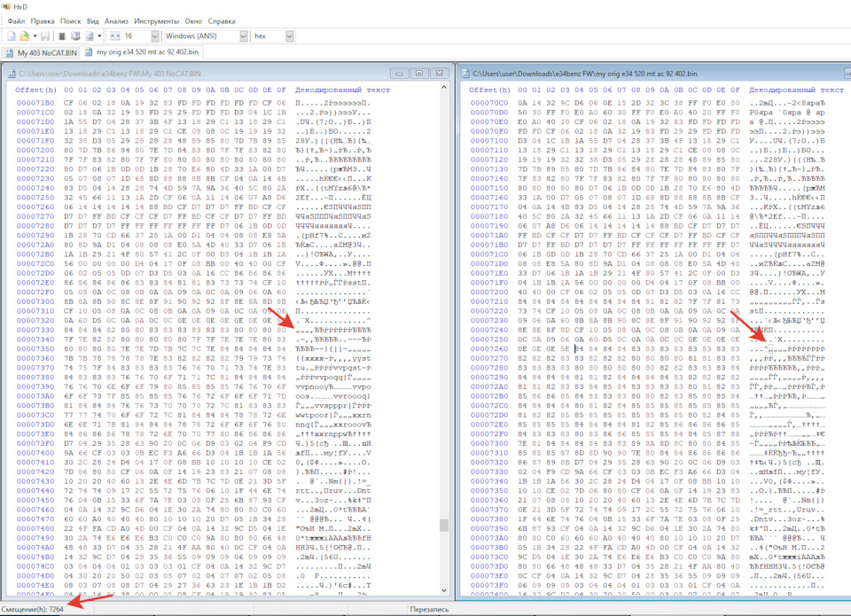Click the left pane scrollbar up arrow
Viewport: 851px width, 616px height.
[444, 87]
